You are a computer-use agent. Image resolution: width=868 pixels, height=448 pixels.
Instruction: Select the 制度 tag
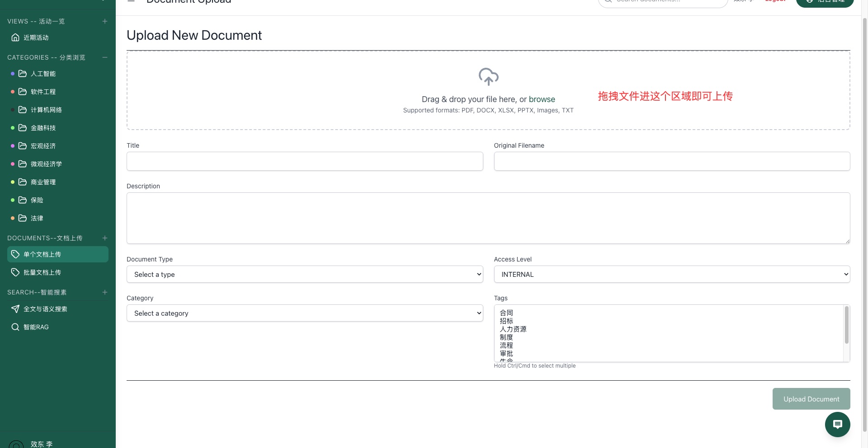pyautogui.click(x=506, y=337)
